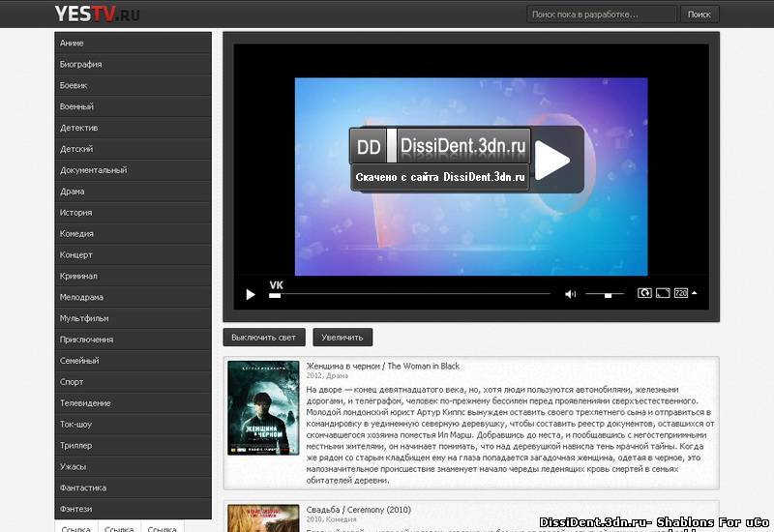The width and height of the screenshot is (774, 532).
Task: Browse the Спорт category
Action: (134, 382)
